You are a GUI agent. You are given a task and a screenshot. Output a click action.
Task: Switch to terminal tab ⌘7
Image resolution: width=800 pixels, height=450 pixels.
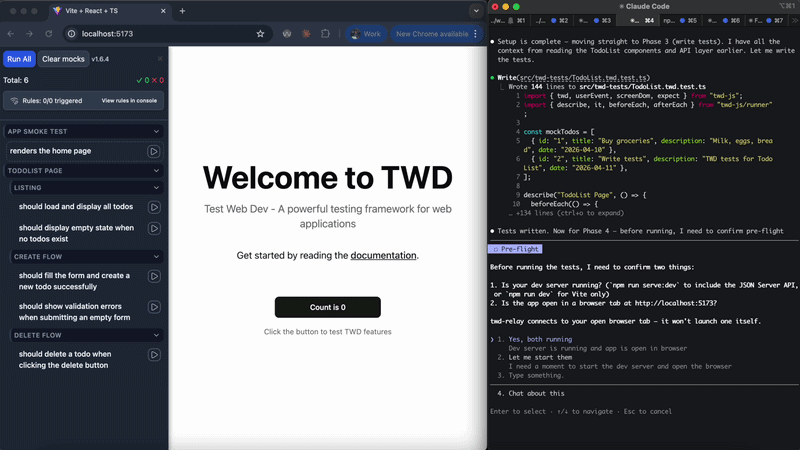pos(766,20)
